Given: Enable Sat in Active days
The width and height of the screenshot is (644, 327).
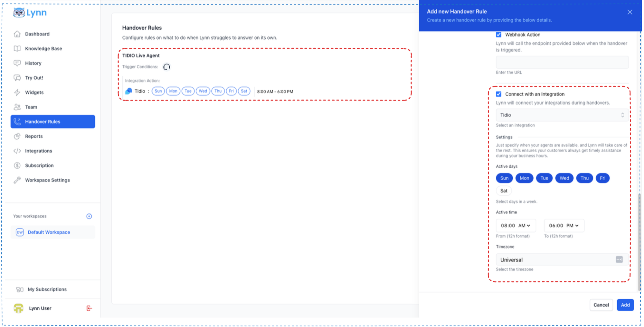Looking at the screenshot, I should tap(504, 191).
